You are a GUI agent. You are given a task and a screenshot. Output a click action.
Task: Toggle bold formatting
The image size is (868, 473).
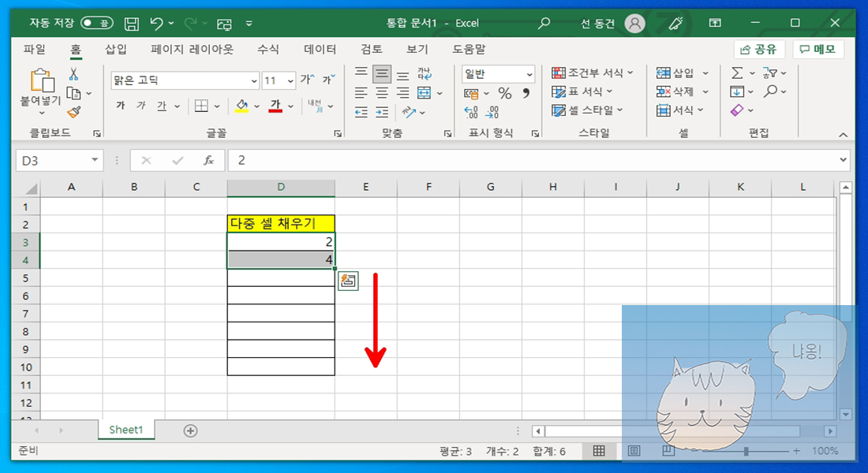121,106
